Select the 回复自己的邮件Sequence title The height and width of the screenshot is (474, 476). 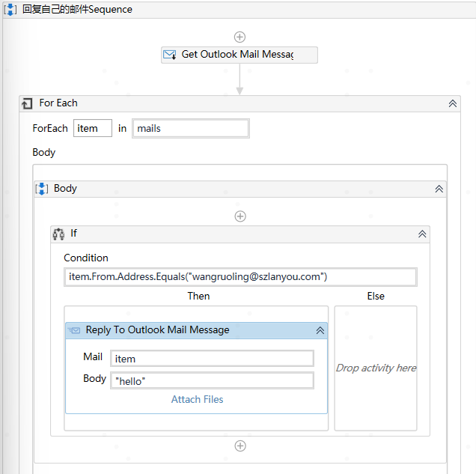click(77, 10)
